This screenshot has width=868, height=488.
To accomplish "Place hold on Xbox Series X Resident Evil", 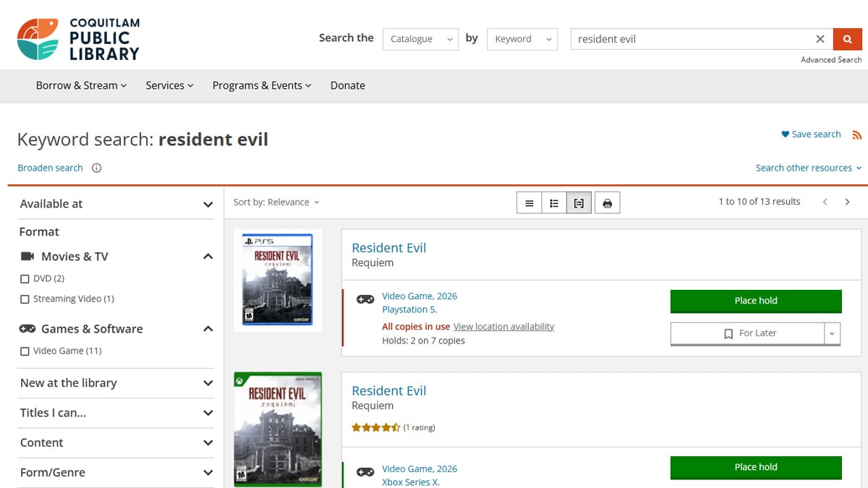I will [756, 467].
